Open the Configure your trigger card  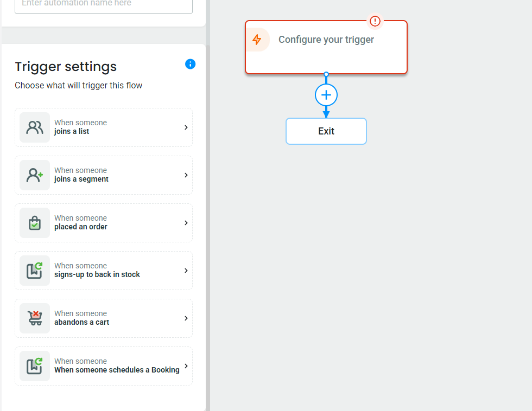coord(326,47)
